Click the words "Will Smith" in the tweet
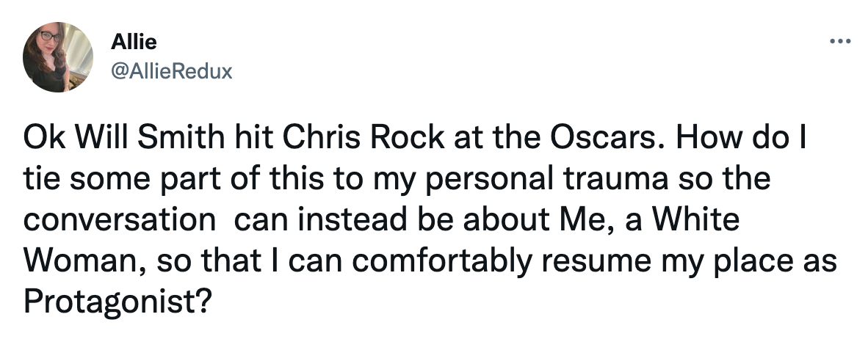The image size is (868, 339). [126, 139]
